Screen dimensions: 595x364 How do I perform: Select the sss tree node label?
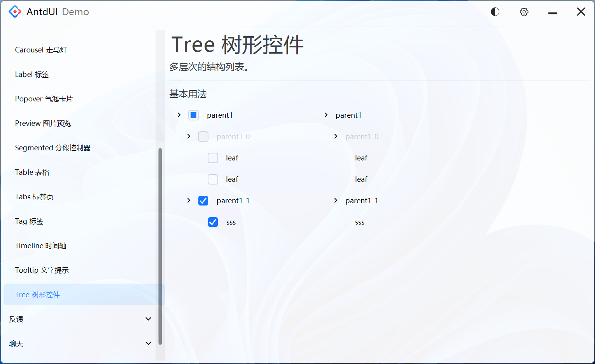click(x=231, y=222)
